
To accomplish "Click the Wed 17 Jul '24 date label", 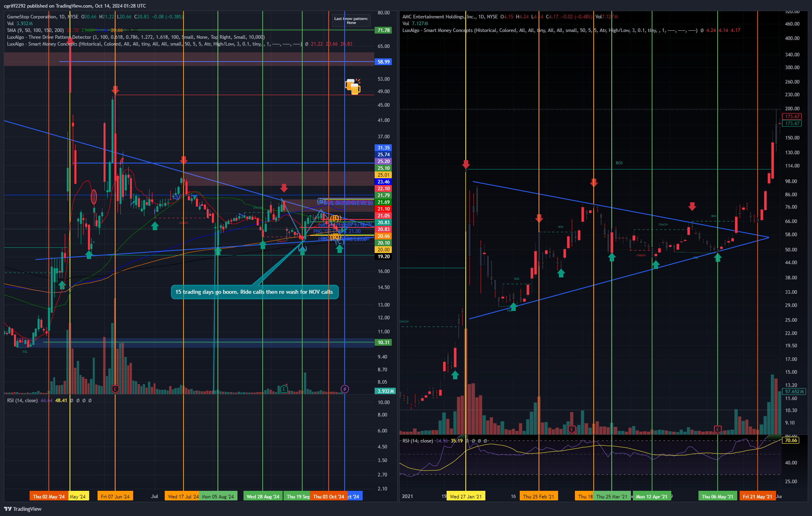I will (x=183, y=496).
